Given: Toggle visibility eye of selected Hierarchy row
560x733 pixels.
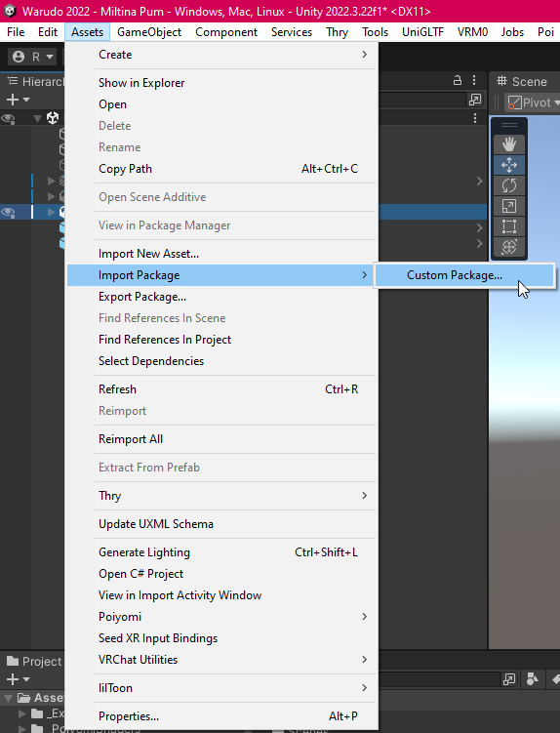Looking at the screenshot, I should click(8, 212).
